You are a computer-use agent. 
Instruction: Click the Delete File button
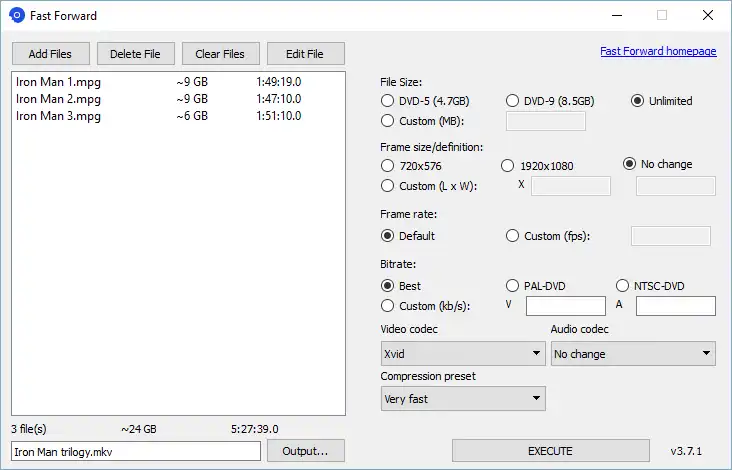[135, 54]
